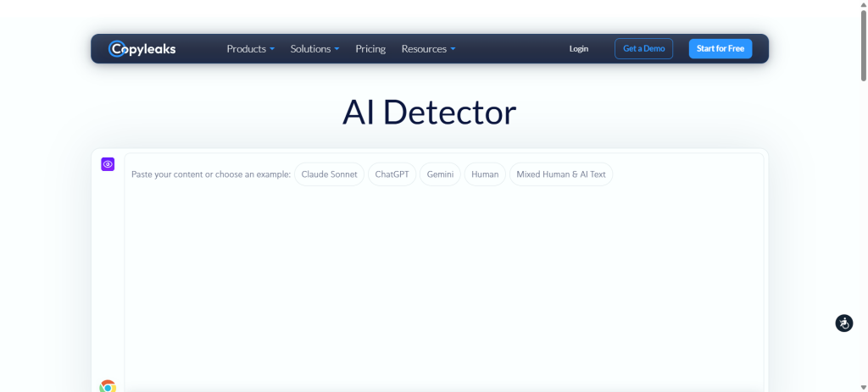Image resolution: width=868 pixels, height=392 pixels.
Task: Choose the ChatGPT example
Action: click(392, 174)
